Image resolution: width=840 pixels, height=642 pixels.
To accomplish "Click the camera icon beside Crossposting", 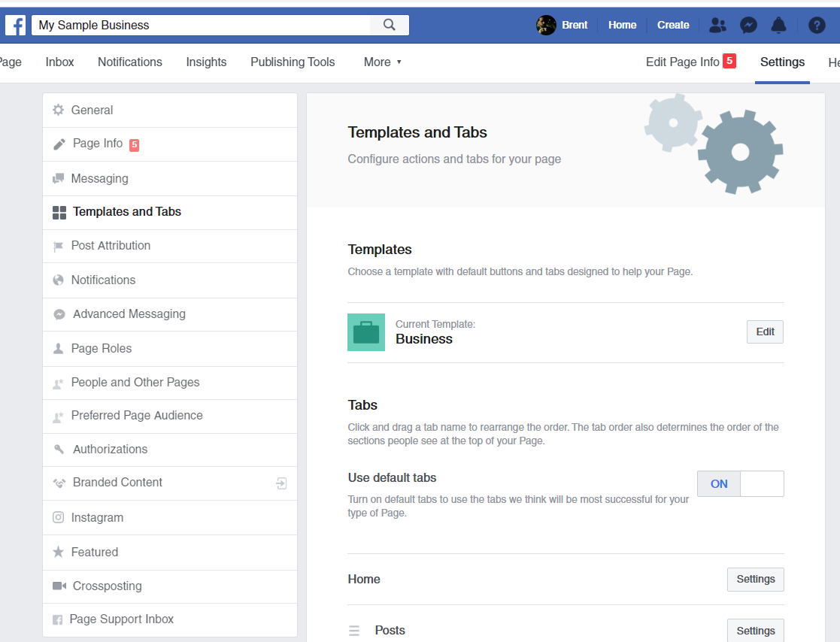I will (58, 586).
